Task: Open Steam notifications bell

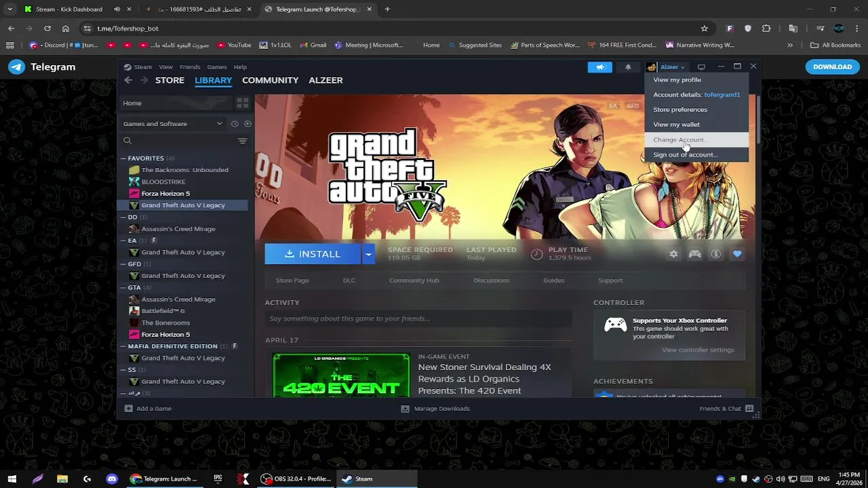Action: pos(628,67)
